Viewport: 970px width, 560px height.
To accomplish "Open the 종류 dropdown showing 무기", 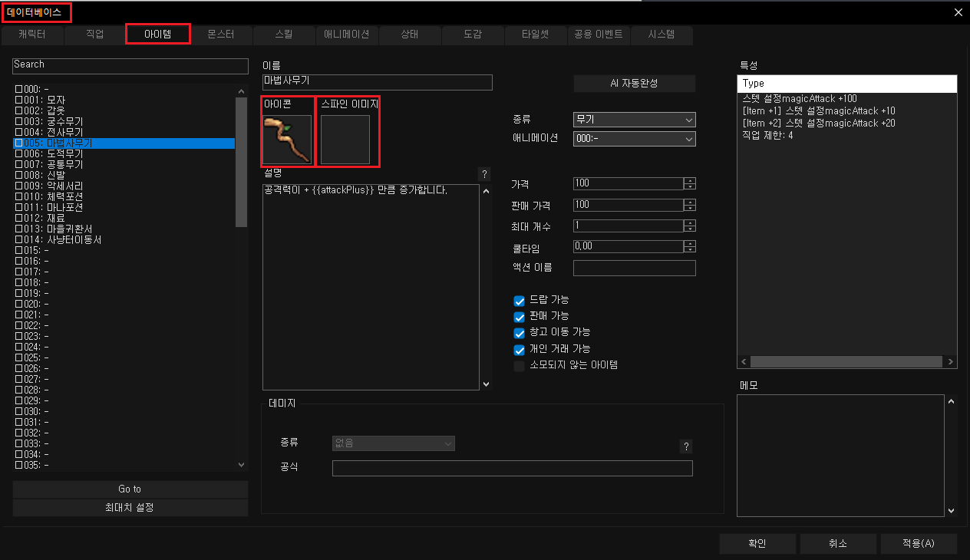I will pyautogui.click(x=634, y=120).
